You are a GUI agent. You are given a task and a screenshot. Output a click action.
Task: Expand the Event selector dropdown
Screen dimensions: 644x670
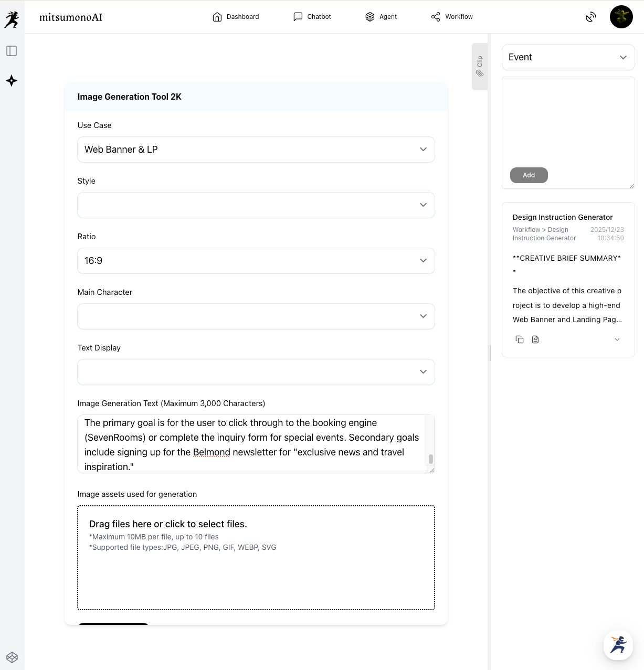pyautogui.click(x=568, y=57)
